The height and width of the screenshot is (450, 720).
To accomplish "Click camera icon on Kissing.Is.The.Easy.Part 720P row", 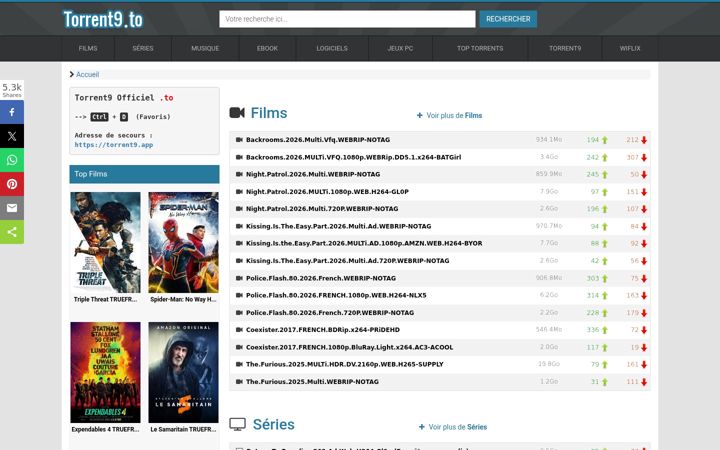I will (239, 260).
